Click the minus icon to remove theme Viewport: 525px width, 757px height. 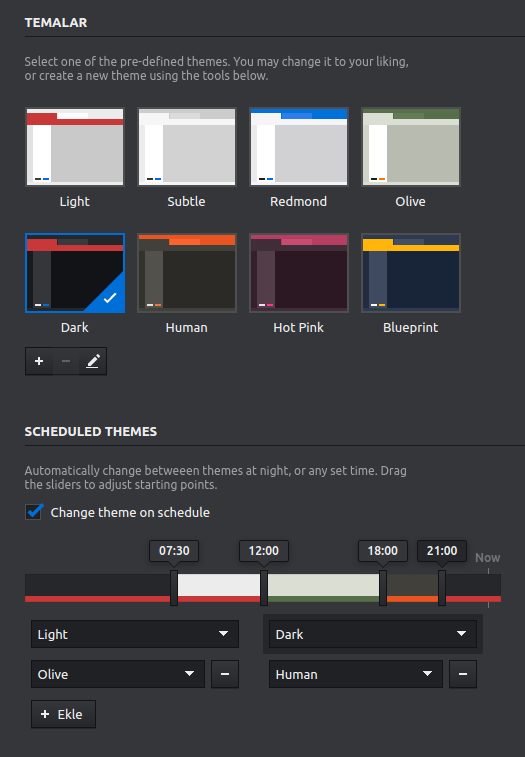66,361
